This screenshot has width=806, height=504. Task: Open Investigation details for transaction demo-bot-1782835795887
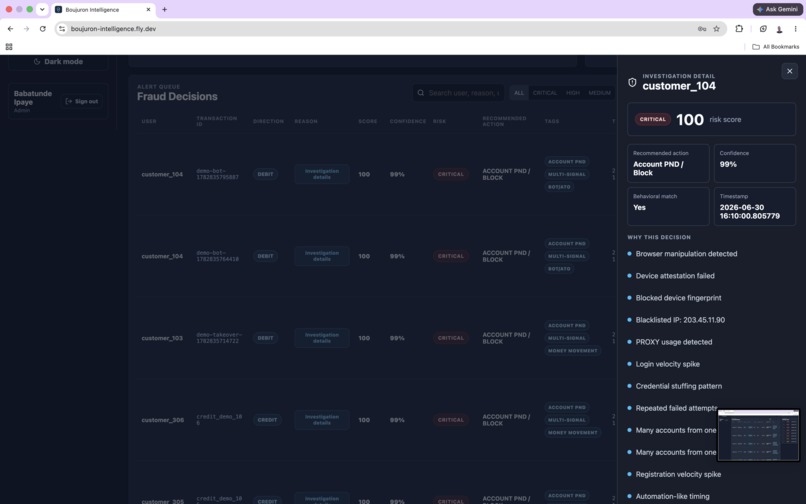[x=322, y=174]
